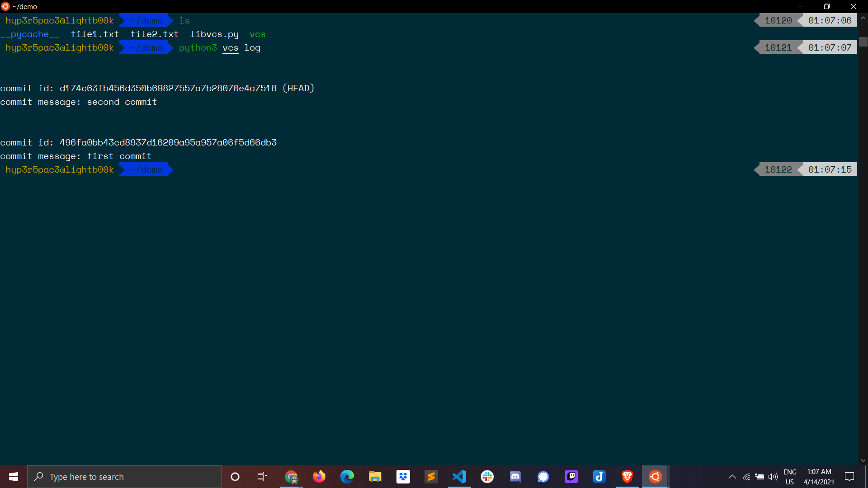Click the Dropbox icon in taskbar

coord(403,476)
